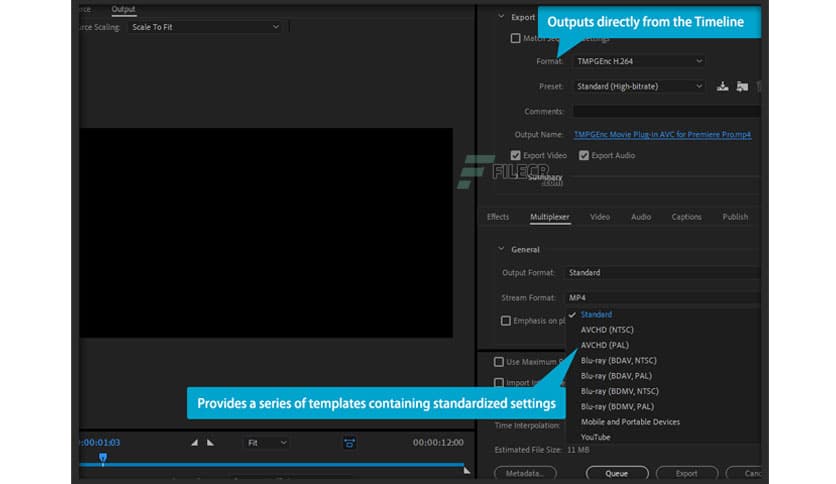Click the Metadata button
This screenshot has height=484, width=836.
pyautogui.click(x=525, y=473)
